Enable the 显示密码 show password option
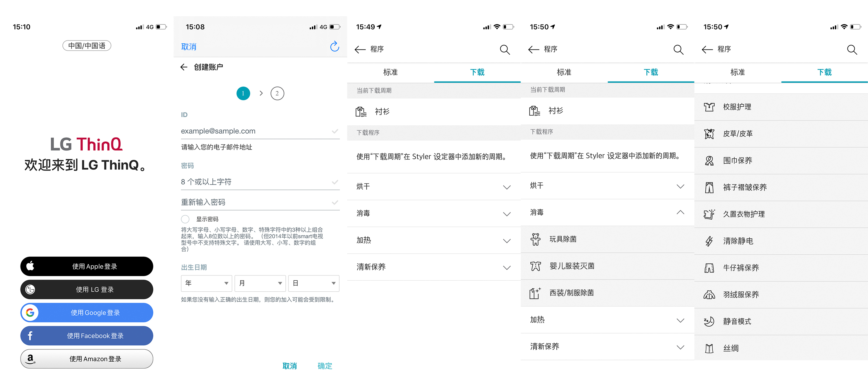868x383 pixels. [185, 219]
